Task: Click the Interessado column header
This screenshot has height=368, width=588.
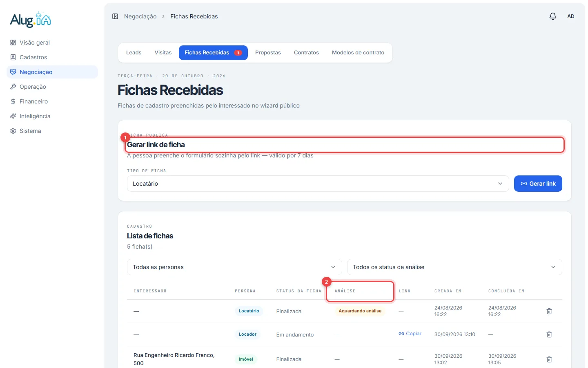Action: tap(150, 291)
